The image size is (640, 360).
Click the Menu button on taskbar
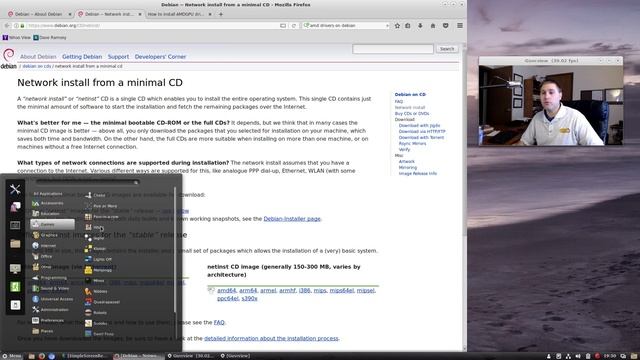[11, 356]
